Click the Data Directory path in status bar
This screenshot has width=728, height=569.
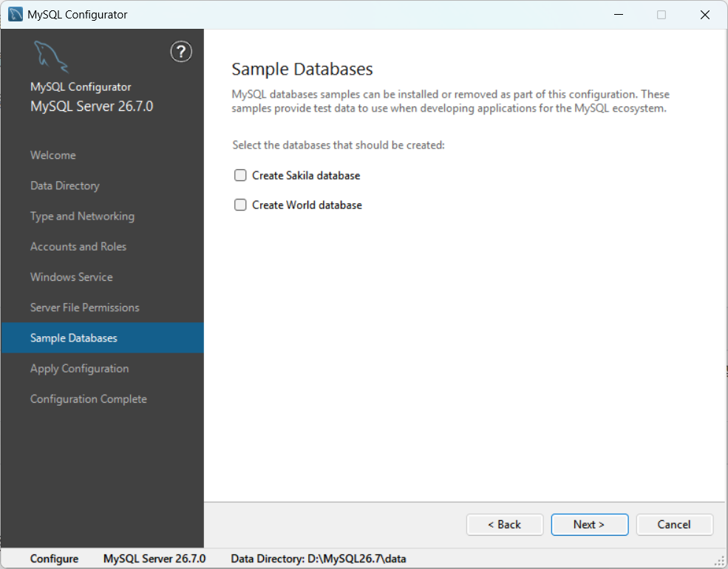(x=319, y=559)
